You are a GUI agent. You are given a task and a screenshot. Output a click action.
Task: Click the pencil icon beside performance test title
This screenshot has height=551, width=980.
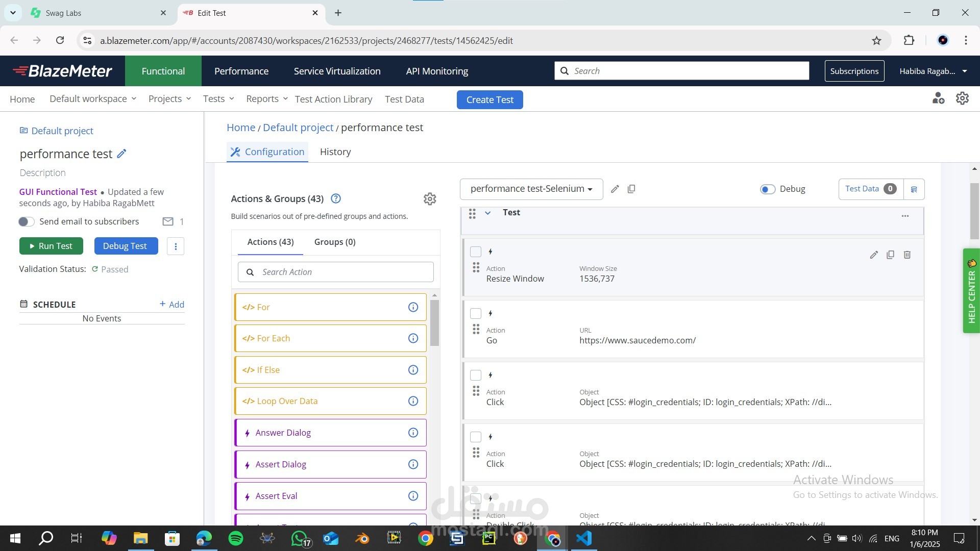[x=121, y=154]
